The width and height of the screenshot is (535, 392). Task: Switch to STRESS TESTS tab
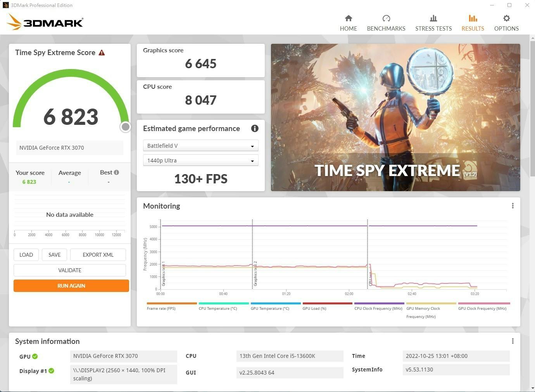[433, 23]
